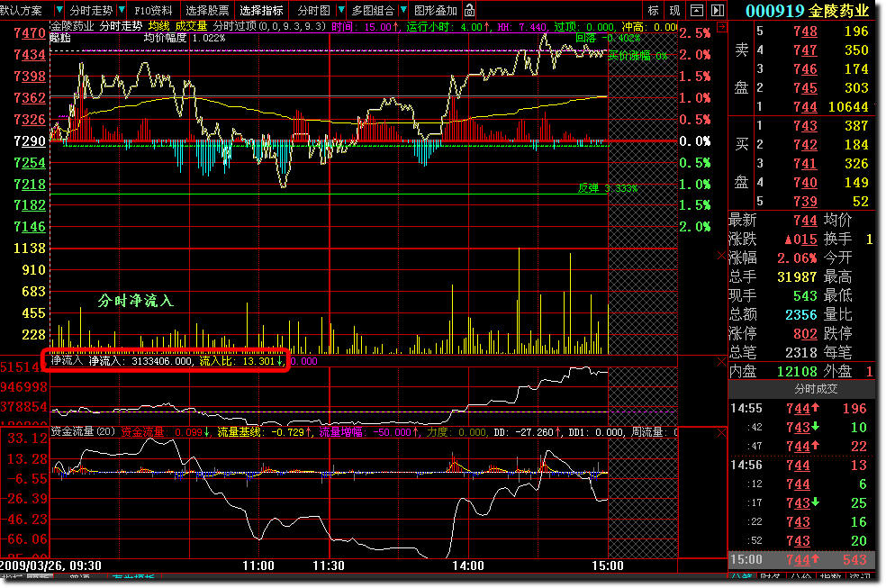Click the 11:30 time axis marker
This screenshot has height=588, width=886.
pyautogui.click(x=329, y=565)
